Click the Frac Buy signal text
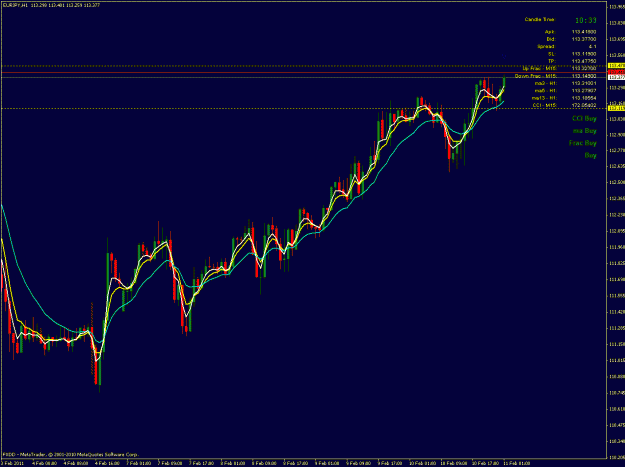The width and height of the screenshot is (625, 467). coord(583,143)
